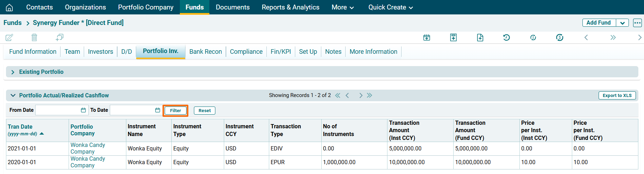
Task: Collapse Portfolio Actual/Realized Cashflow section
Action: point(13,95)
